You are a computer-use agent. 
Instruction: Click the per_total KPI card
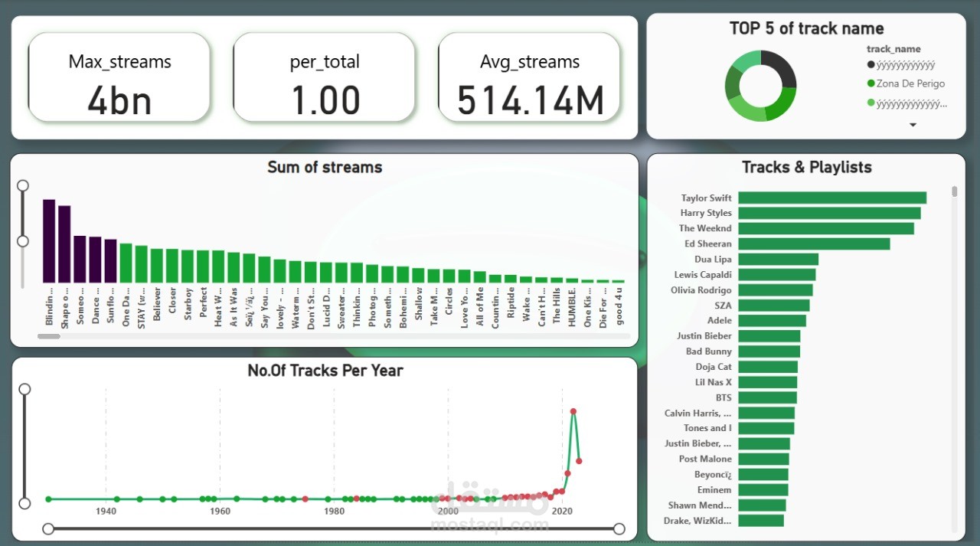pos(324,77)
